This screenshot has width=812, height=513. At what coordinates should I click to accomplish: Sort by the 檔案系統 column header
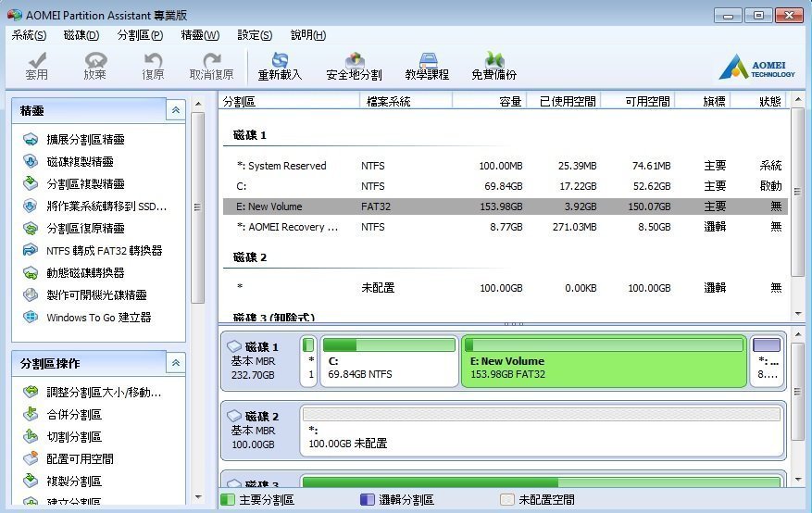coord(406,102)
